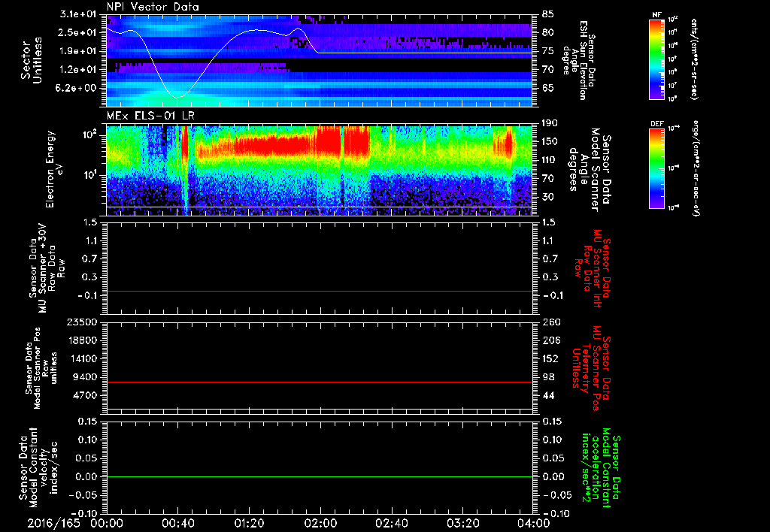This screenshot has width=770, height=532.
Task: Click the 'ergs/(cm**2-sr-sec-eV)' units label
Action: (696, 168)
